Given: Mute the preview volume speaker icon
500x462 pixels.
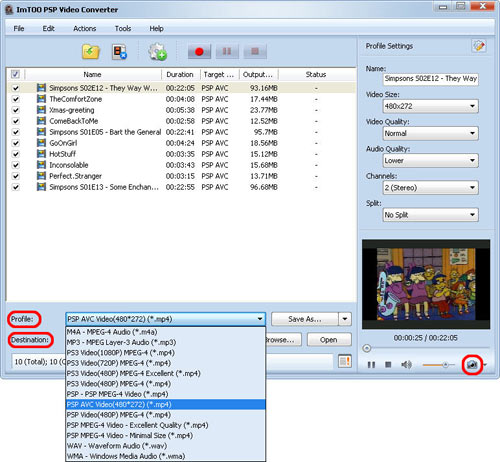Looking at the screenshot, I should click(406, 365).
